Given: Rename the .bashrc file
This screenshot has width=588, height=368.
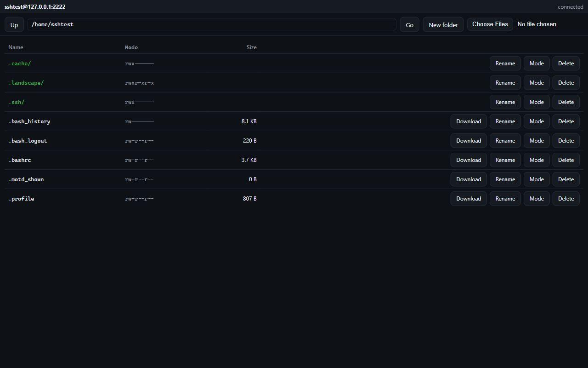Looking at the screenshot, I should pyautogui.click(x=505, y=160).
